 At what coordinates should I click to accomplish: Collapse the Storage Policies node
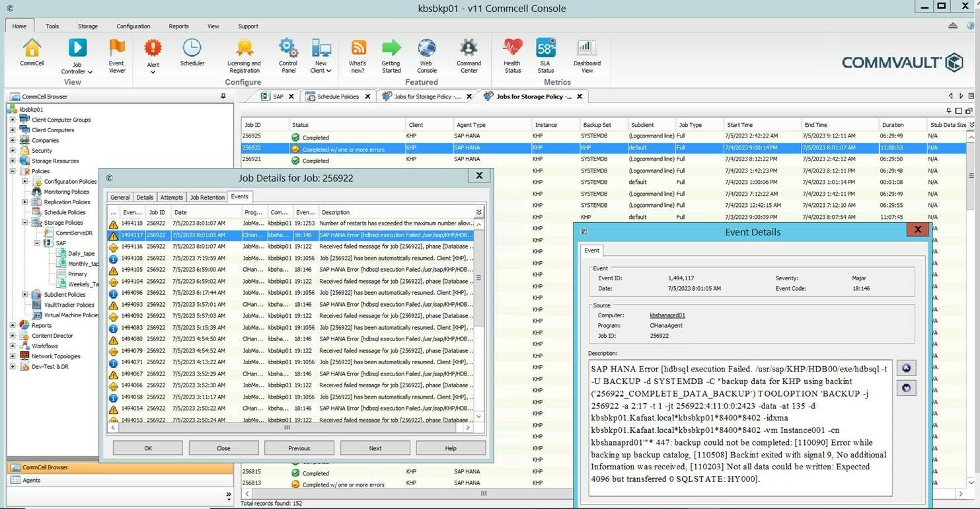coord(24,223)
